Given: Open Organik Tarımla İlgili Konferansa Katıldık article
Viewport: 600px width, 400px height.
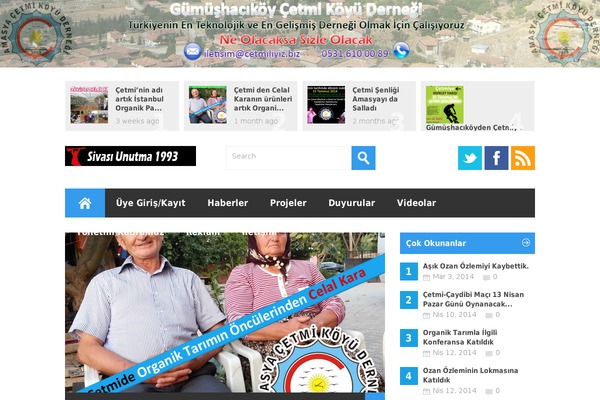Looking at the screenshot, I should pos(460,337).
